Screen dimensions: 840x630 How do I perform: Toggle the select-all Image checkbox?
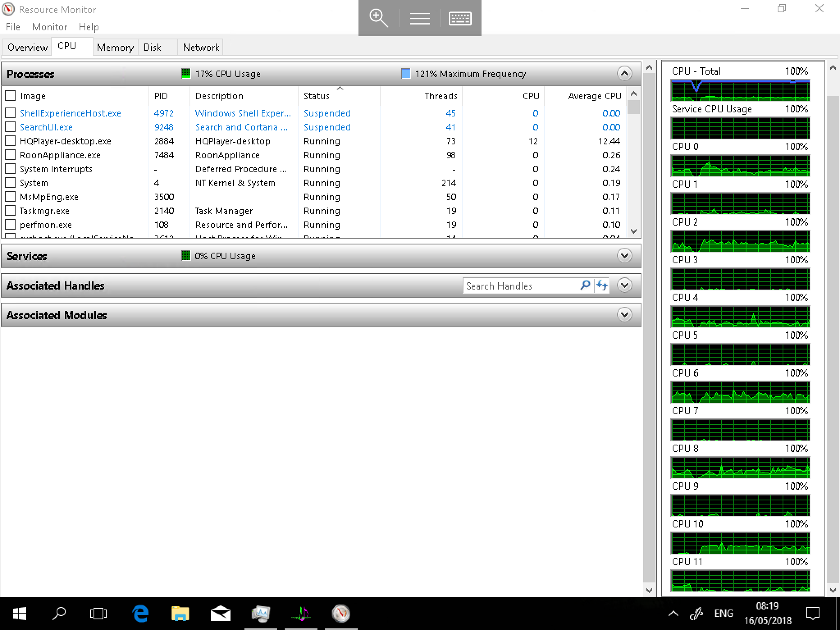click(x=10, y=96)
